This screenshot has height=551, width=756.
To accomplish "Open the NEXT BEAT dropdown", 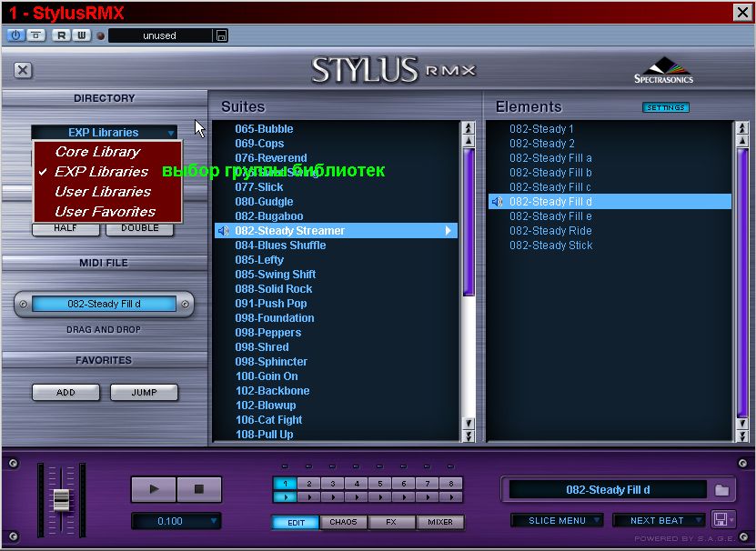I will tap(658, 521).
